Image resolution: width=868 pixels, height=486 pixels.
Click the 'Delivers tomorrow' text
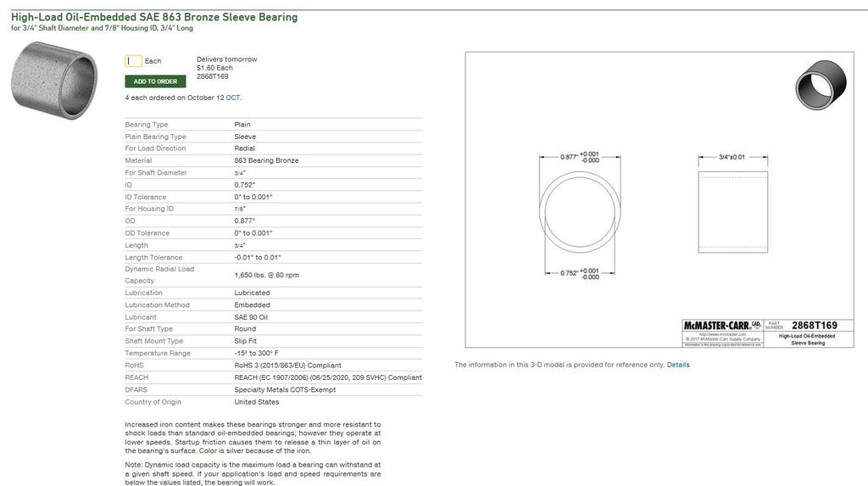click(227, 59)
